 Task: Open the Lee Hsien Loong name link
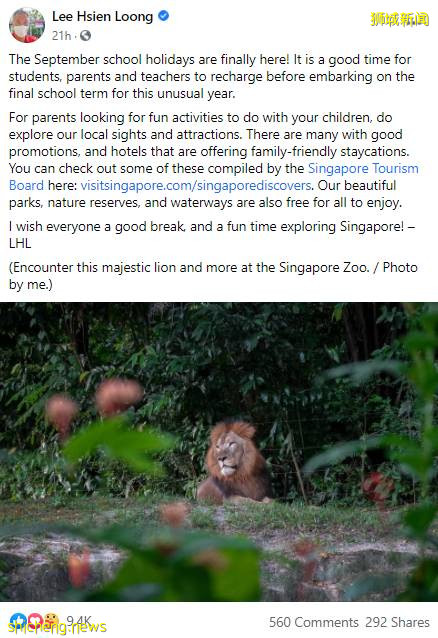click(x=103, y=16)
